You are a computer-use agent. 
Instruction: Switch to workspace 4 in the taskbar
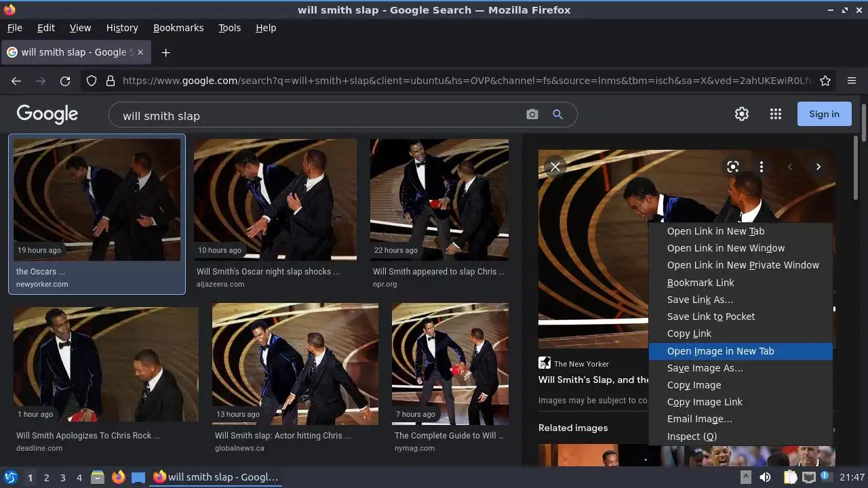pyautogui.click(x=79, y=477)
